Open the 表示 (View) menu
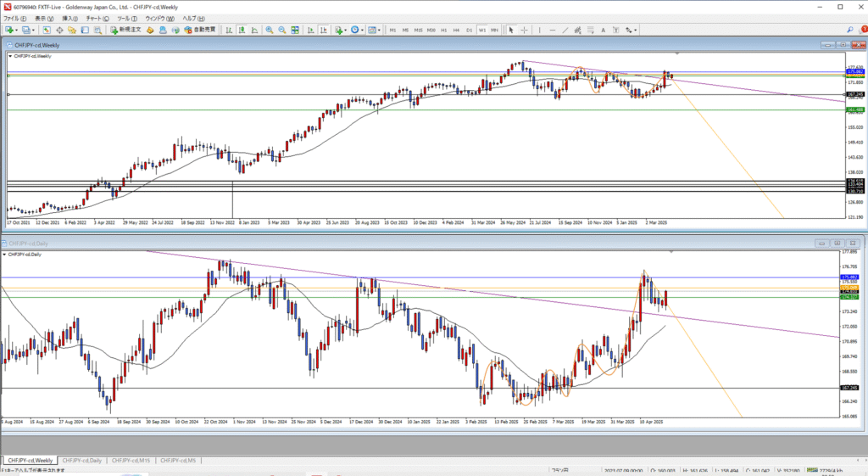Screen dimensions: 868x476 click(x=44, y=19)
